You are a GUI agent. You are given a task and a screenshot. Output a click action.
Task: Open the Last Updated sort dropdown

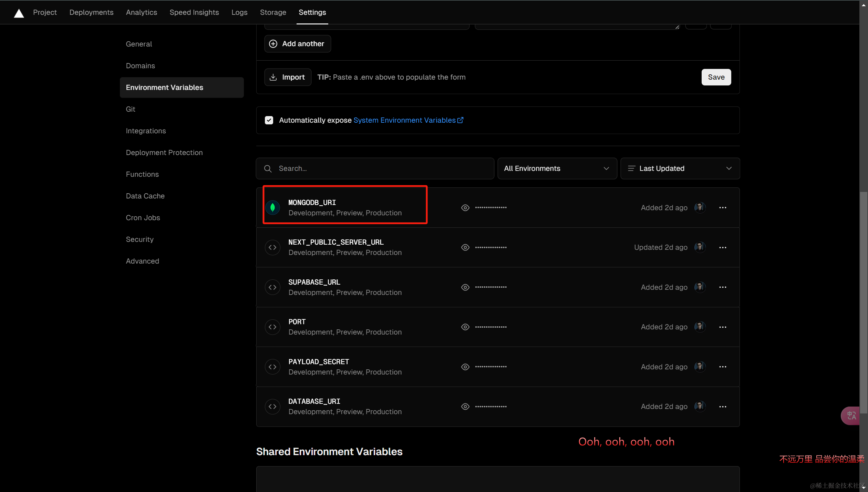click(679, 168)
